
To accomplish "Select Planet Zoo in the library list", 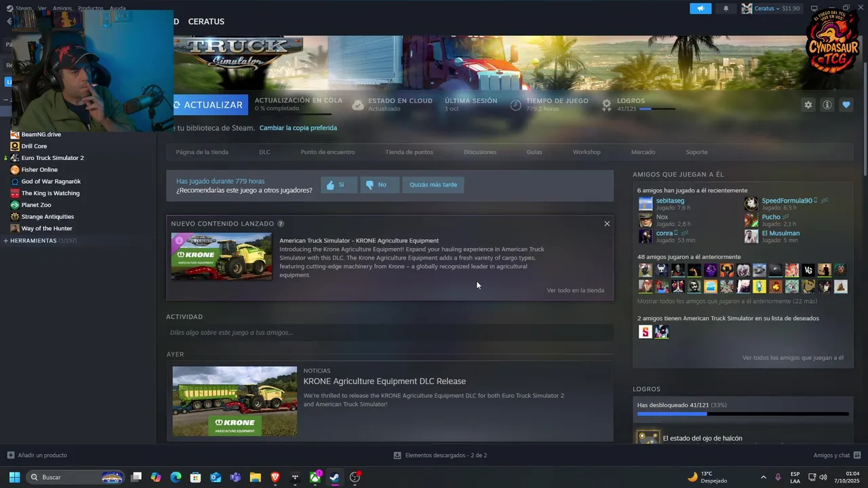I will tap(36, 205).
